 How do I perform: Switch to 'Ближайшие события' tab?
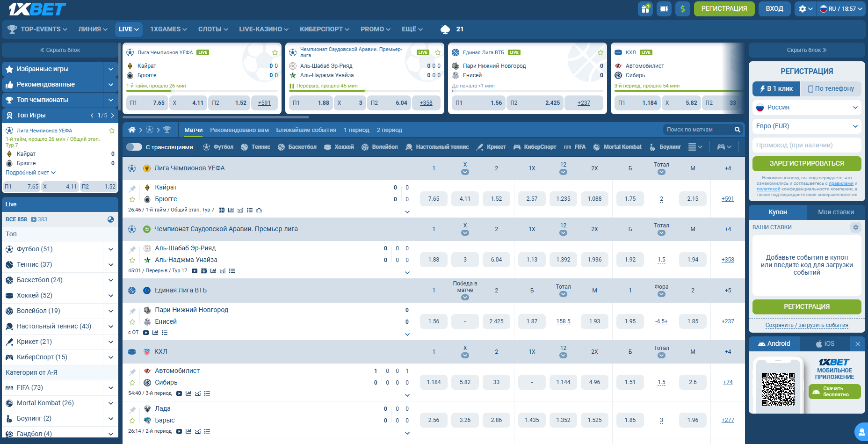[x=306, y=130]
